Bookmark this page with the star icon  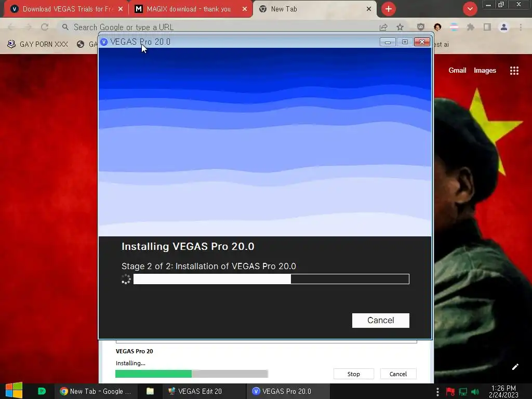point(400,27)
